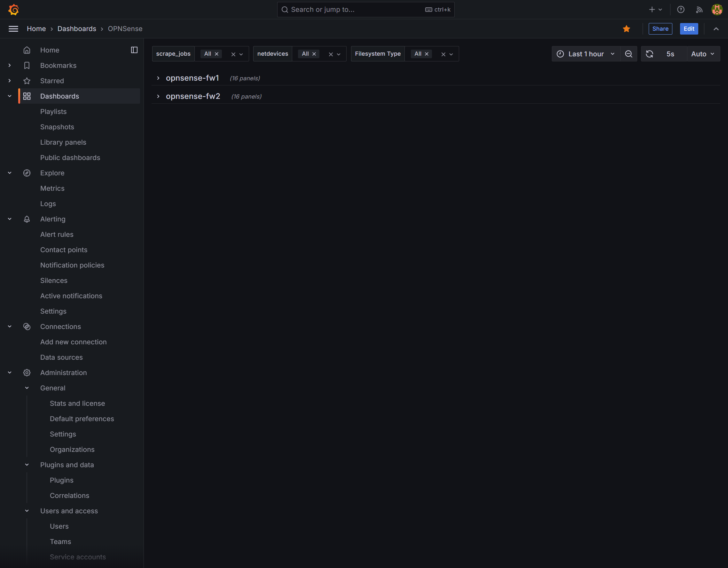The image size is (728, 568).
Task: Click the Explore compass icon
Action: tap(27, 173)
